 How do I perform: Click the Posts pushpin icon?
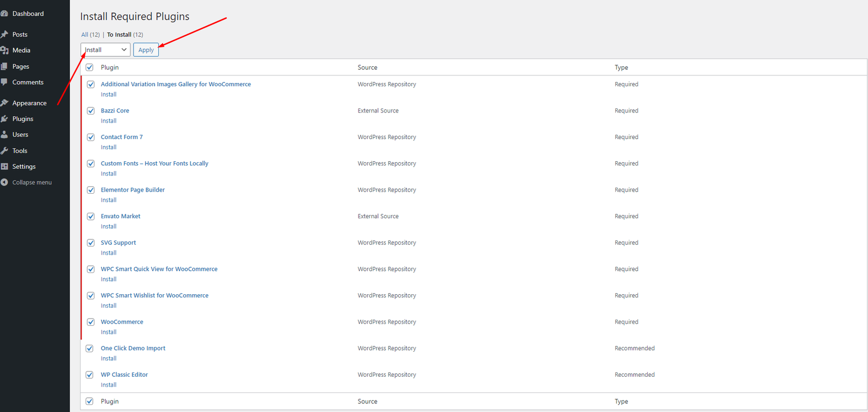coord(4,34)
